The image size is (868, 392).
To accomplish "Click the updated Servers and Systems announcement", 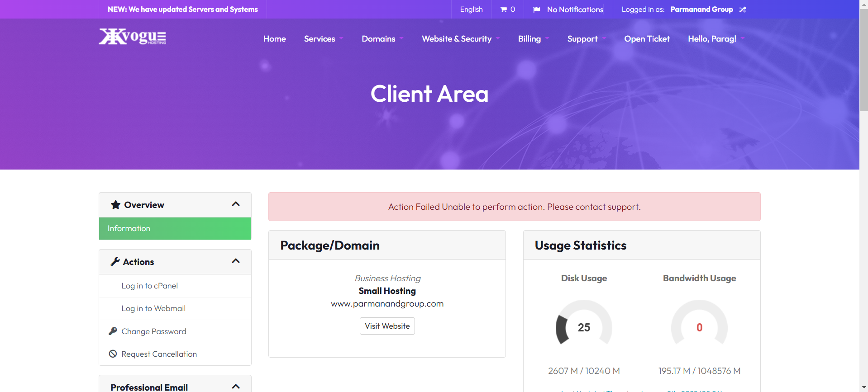I will (183, 9).
